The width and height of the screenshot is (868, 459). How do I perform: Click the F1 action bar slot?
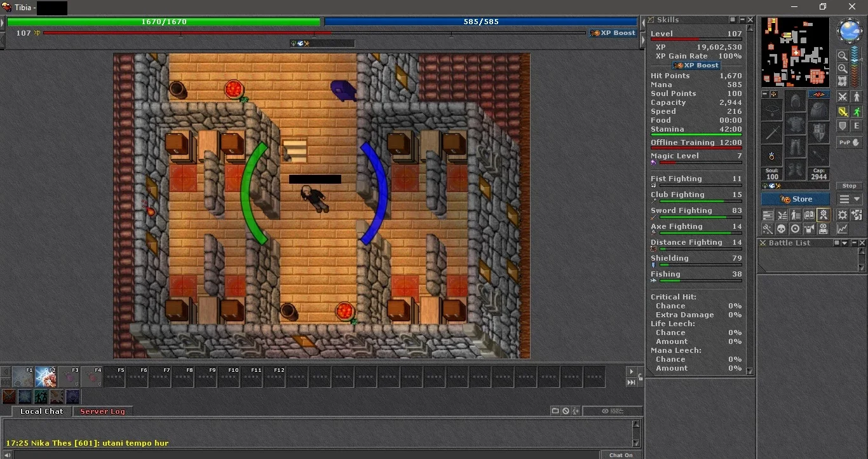pos(23,377)
